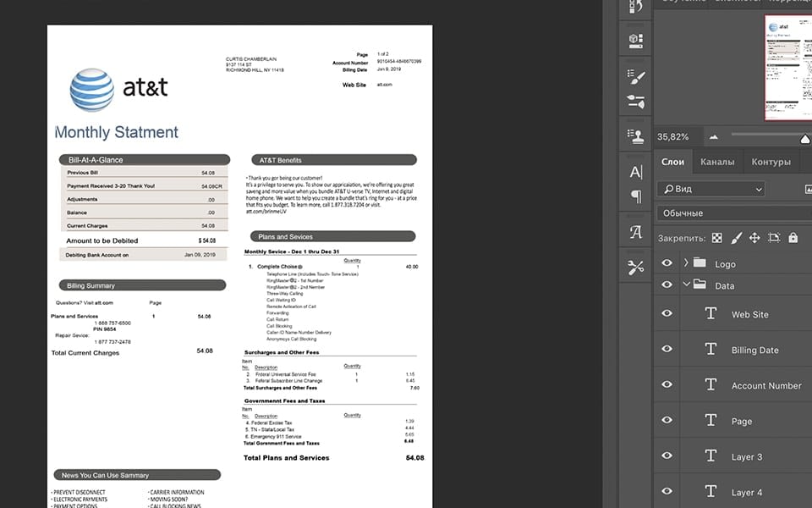
Task: Expand the Logo layer group
Action: [x=686, y=262]
